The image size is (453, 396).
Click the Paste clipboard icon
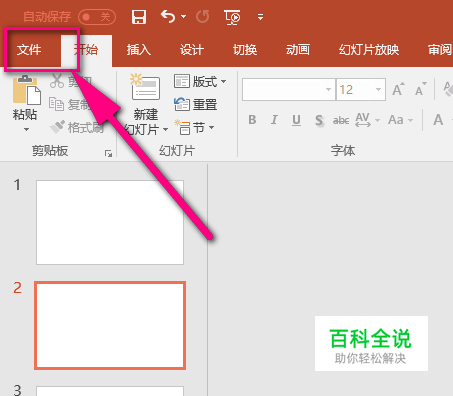coord(26,89)
